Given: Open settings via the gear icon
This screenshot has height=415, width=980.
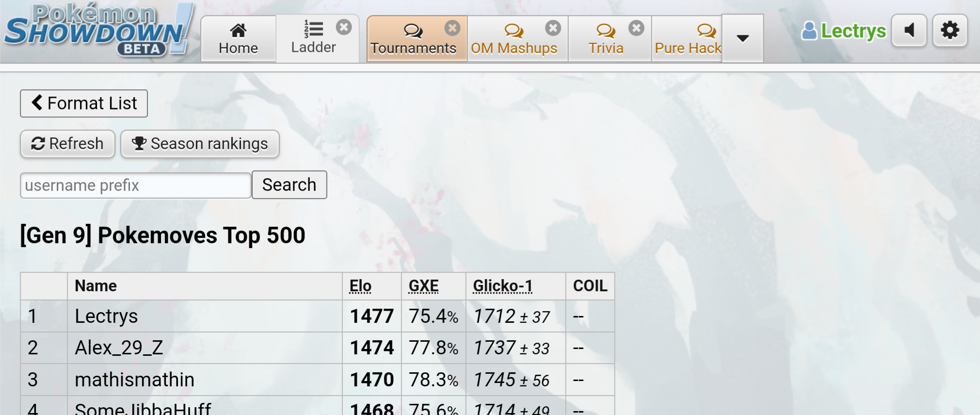Looking at the screenshot, I should [x=949, y=31].
